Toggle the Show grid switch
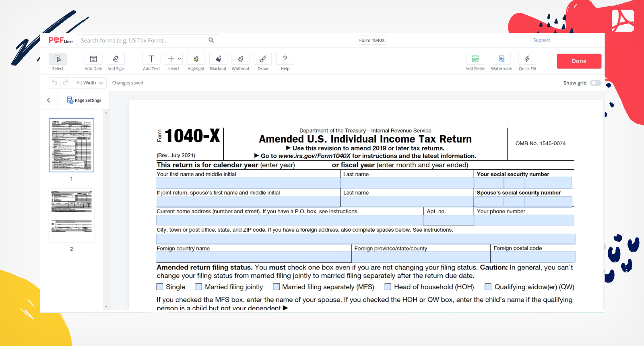644x346 pixels. coord(595,83)
